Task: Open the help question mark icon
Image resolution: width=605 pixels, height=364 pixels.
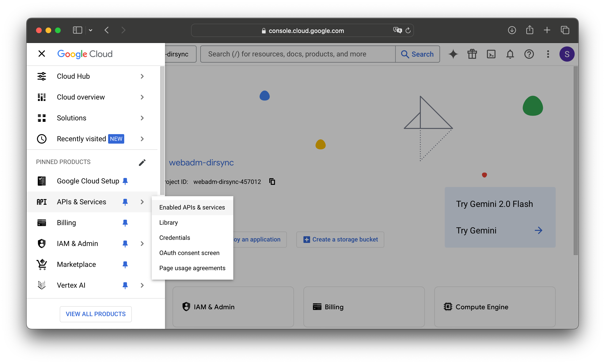Action: (x=529, y=54)
